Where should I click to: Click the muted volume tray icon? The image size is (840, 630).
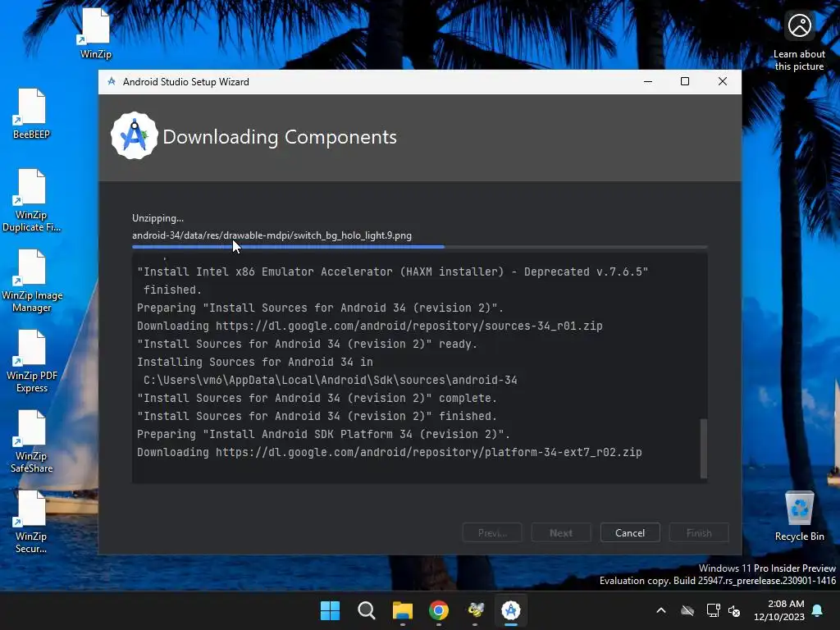[734, 610]
